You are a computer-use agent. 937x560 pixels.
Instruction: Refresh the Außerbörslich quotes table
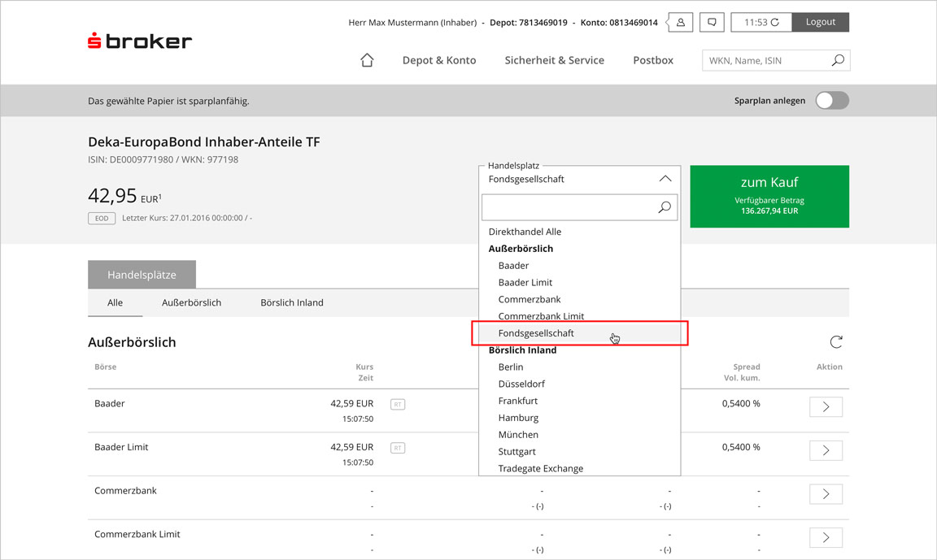(x=836, y=341)
